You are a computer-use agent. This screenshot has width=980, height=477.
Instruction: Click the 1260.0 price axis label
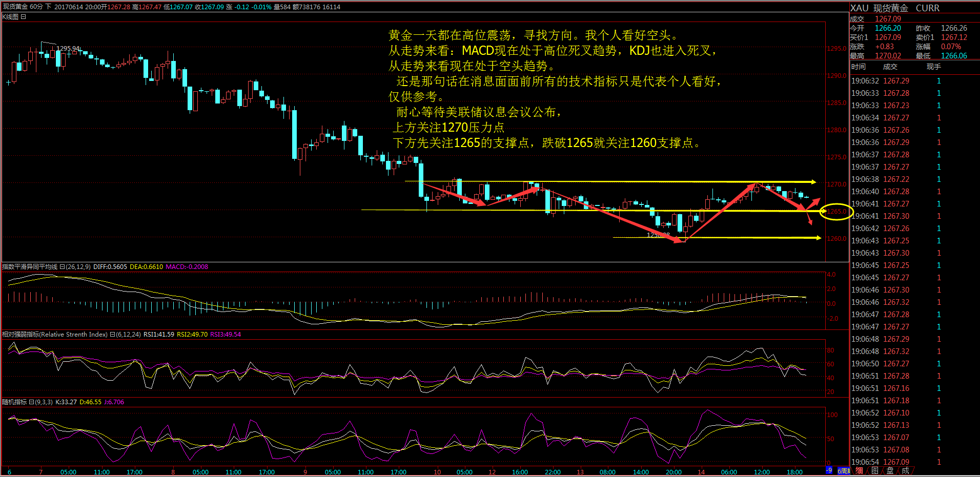point(837,239)
